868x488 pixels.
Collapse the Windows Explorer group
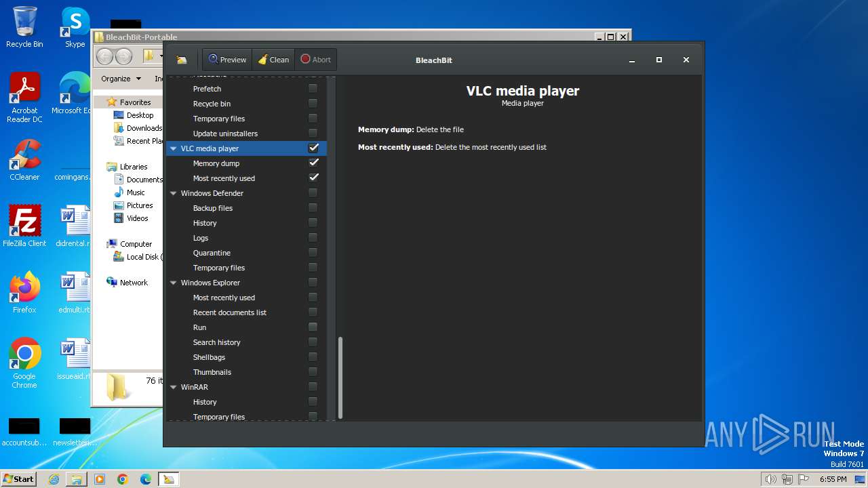pos(174,283)
